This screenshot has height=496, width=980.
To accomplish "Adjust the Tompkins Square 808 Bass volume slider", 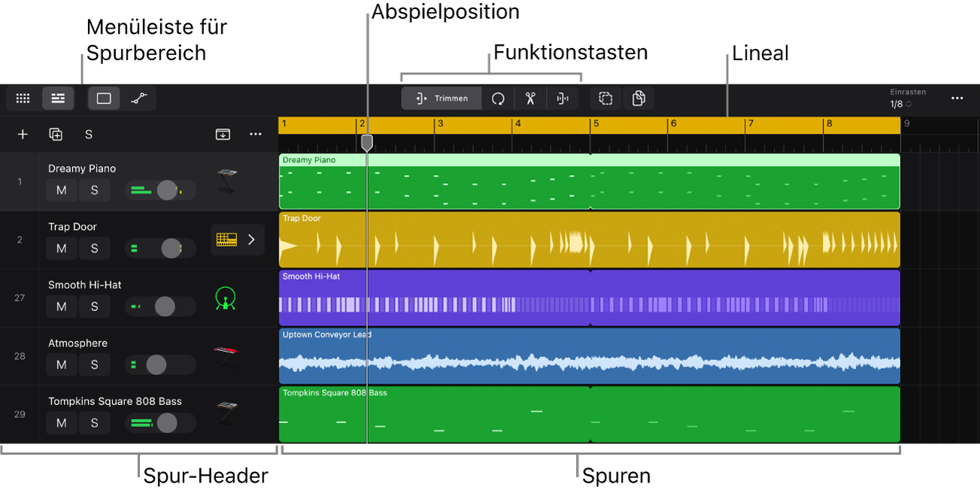I will [160, 423].
